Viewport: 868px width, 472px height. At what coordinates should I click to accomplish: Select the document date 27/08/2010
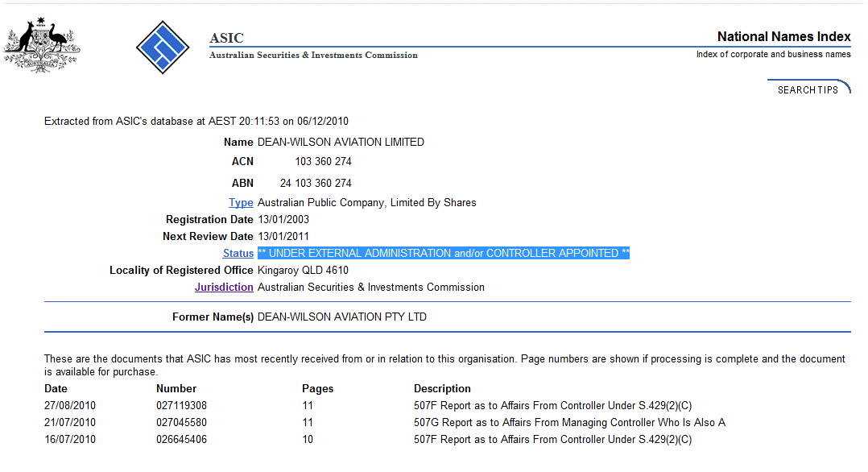click(70, 405)
